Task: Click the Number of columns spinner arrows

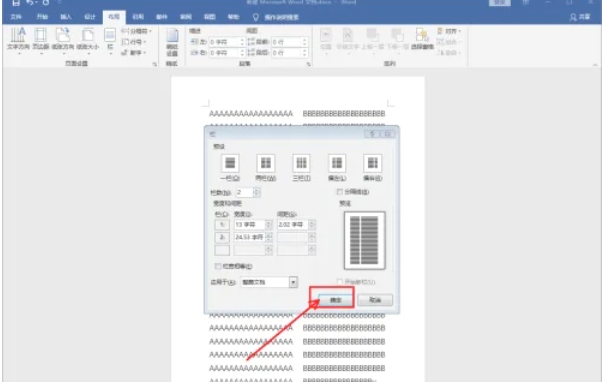Action: [256, 192]
